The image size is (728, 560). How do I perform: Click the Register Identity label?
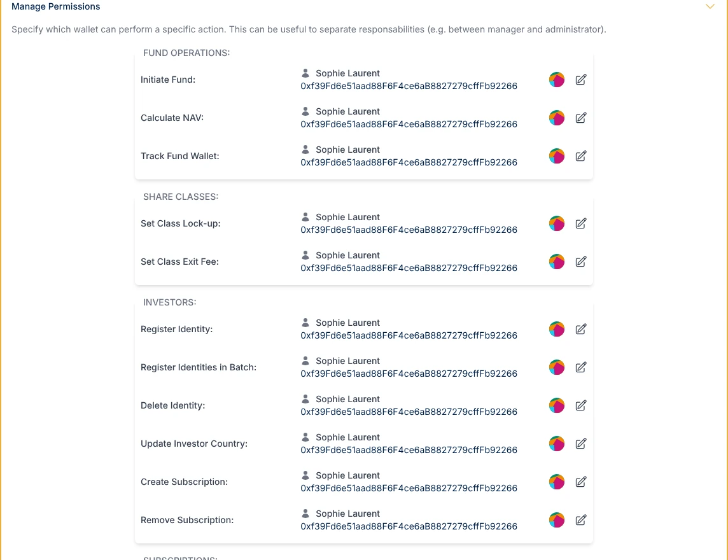tap(176, 329)
